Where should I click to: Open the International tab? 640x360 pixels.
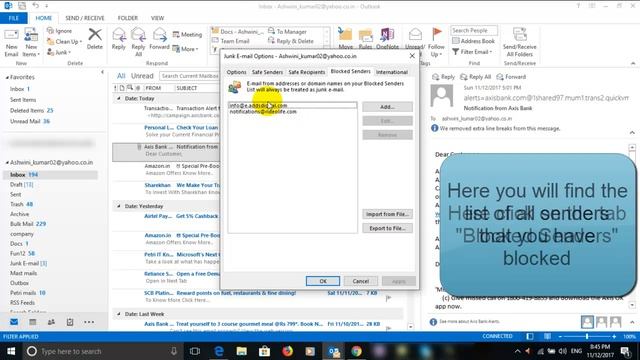[392, 72]
